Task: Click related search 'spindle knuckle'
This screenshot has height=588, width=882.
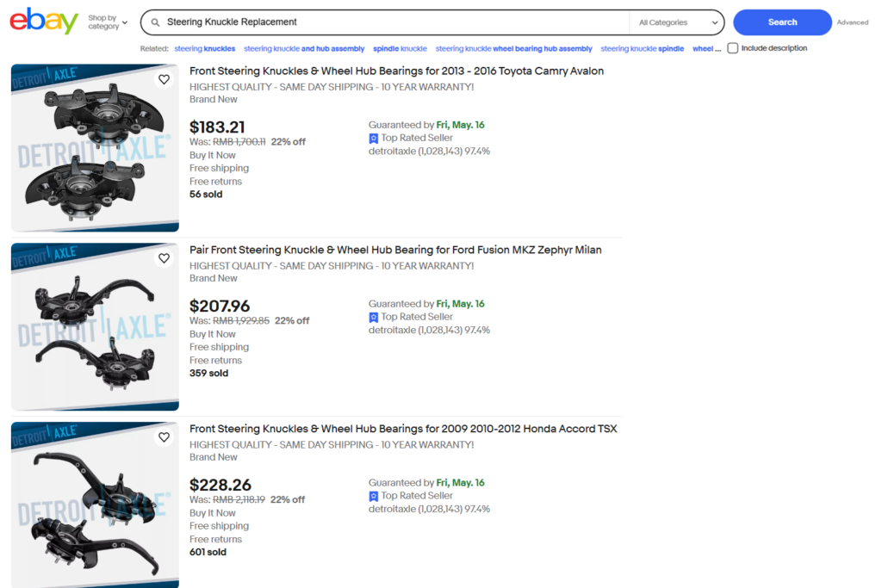Action: (400, 48)
